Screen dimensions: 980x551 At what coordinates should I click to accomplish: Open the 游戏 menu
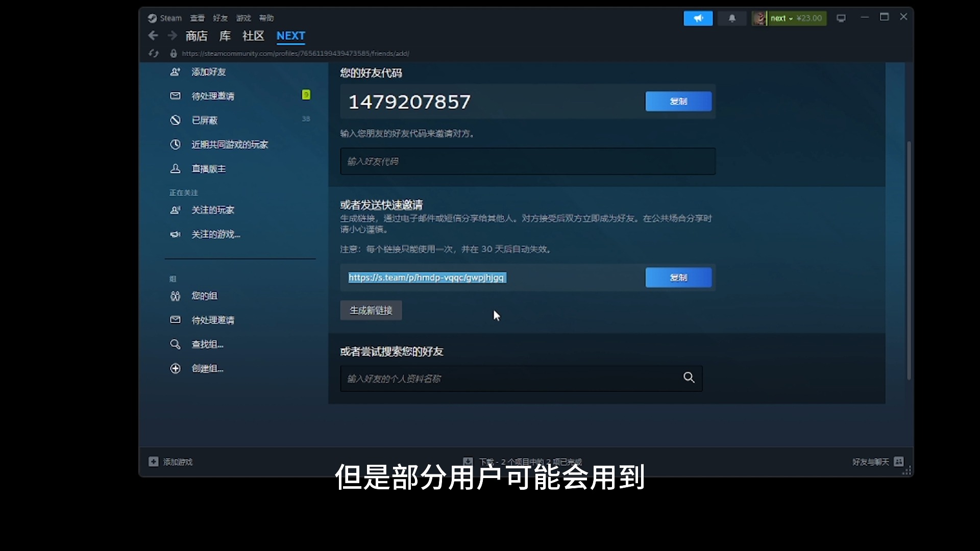coord(243,18)
